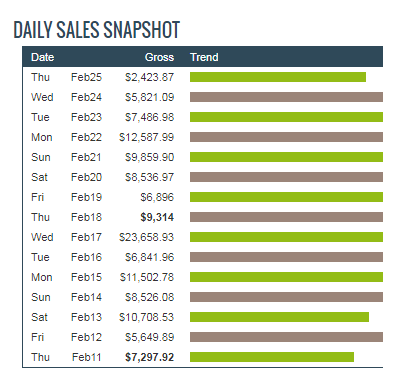
Task: Click Feb20 in the date column
Action: coord(86,177)
